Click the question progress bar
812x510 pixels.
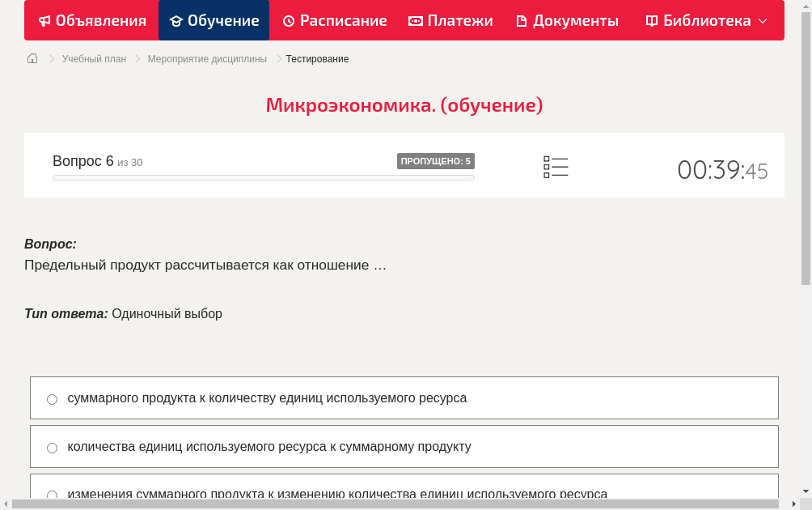coord(263,177)
